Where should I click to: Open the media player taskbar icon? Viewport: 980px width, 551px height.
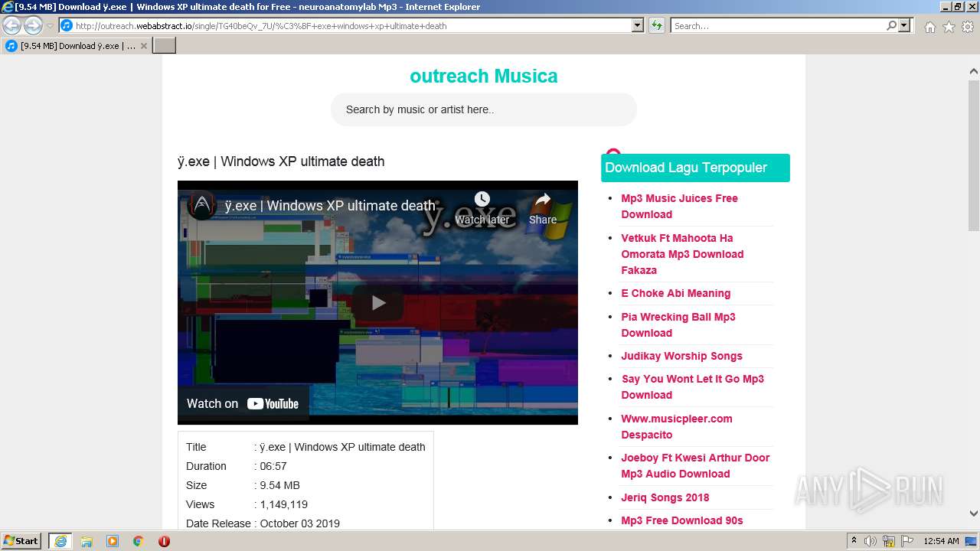(x=113, y=541)
